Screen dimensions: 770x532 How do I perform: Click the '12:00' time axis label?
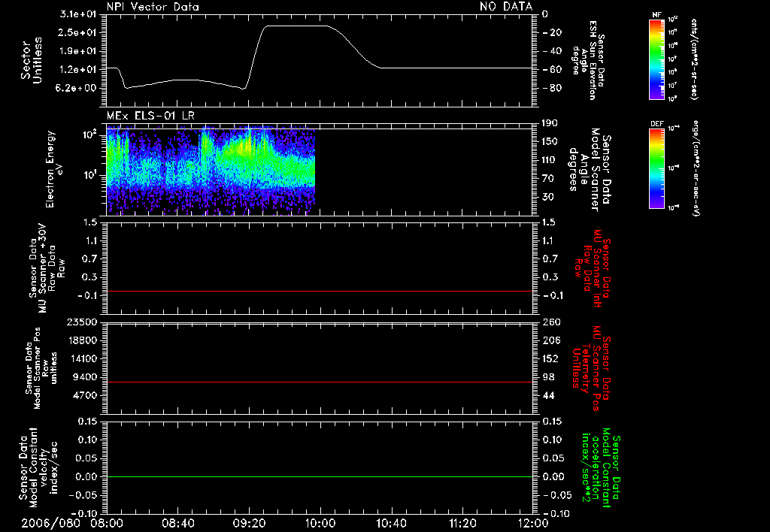pos(533,523)
